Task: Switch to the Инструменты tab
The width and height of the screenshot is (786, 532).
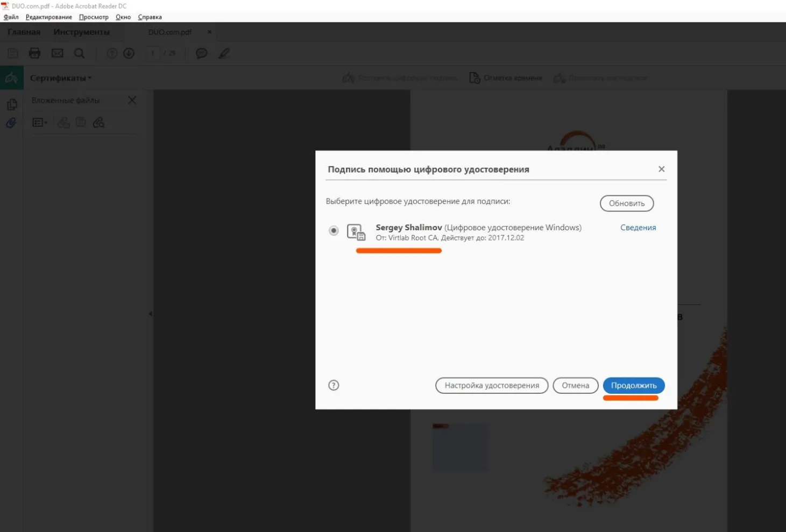Action: pos(81,32)
